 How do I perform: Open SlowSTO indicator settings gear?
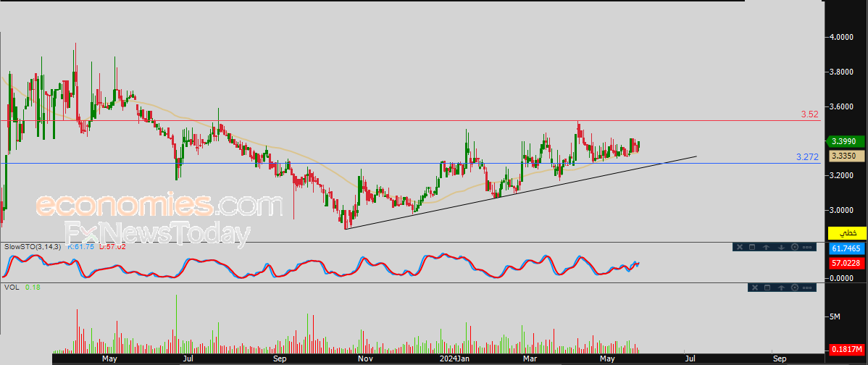tap(794, 247)
